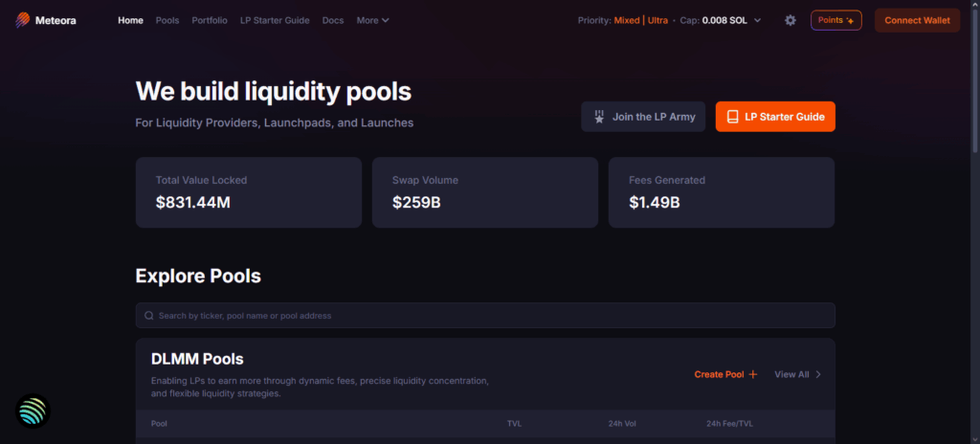This screenshot has width=980, height=444.
Task: Click the Join the LP Army button
Action: coord(644,117)
